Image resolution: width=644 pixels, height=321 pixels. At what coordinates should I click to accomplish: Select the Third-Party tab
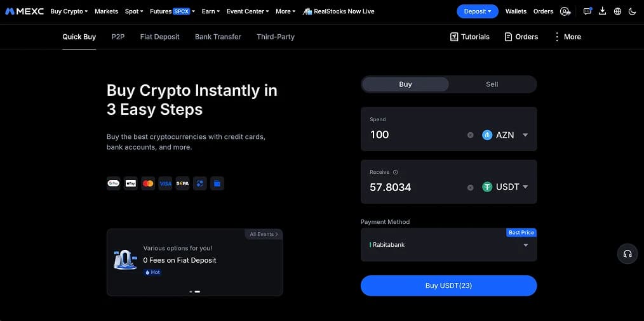click(276, 37)
